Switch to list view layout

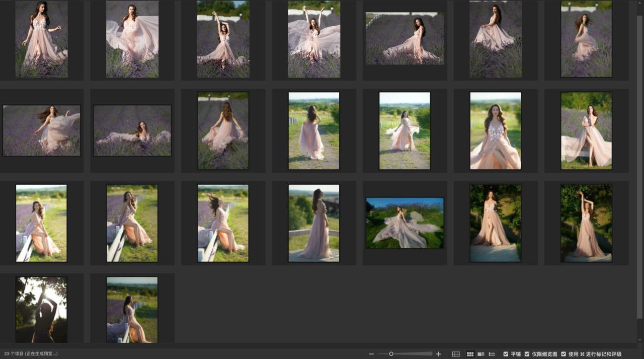coord(492,354)
